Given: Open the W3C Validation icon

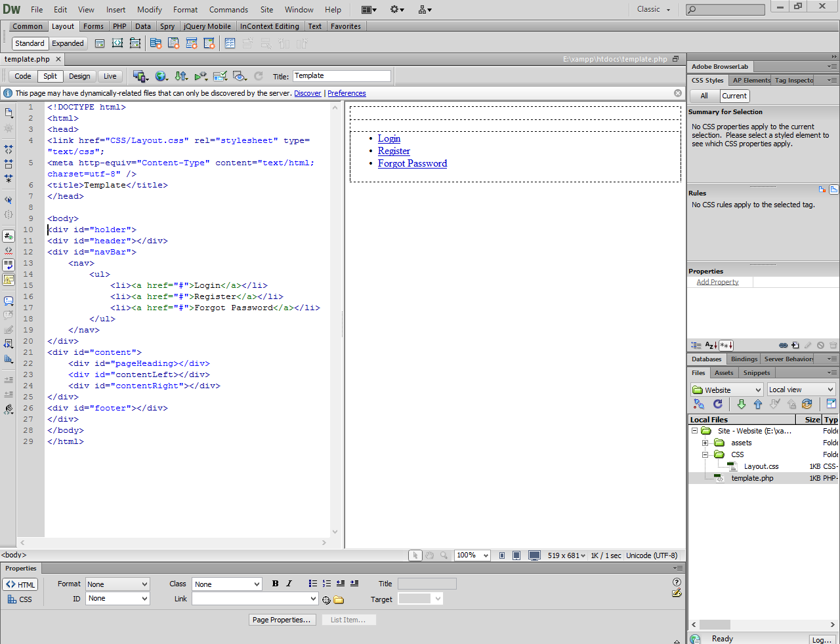Looking at the screenshot, I should (201, 76).
